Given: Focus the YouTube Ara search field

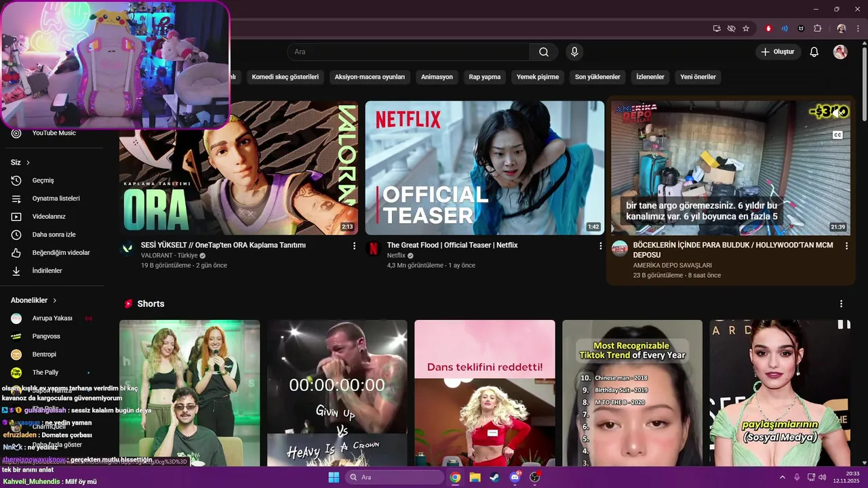Looking at the screenshot, I should pos(409,52).
